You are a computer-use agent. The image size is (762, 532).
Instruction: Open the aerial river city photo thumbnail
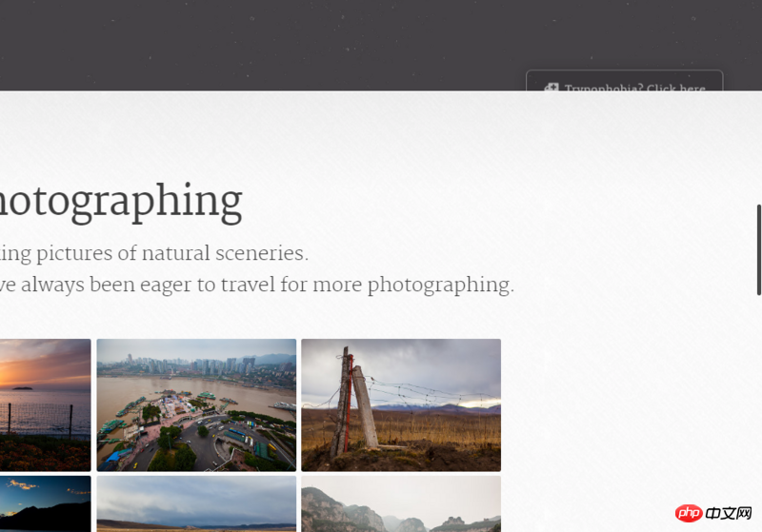(196, 404)
